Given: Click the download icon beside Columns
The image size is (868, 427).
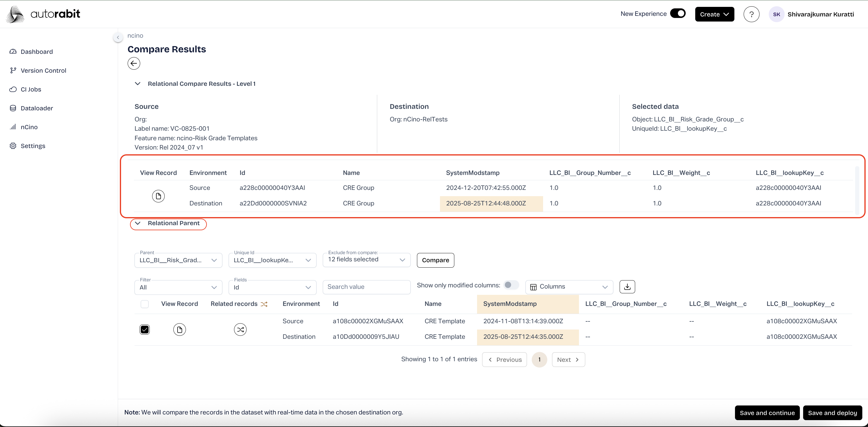Looking at the screenshot, I should point(627,286).
